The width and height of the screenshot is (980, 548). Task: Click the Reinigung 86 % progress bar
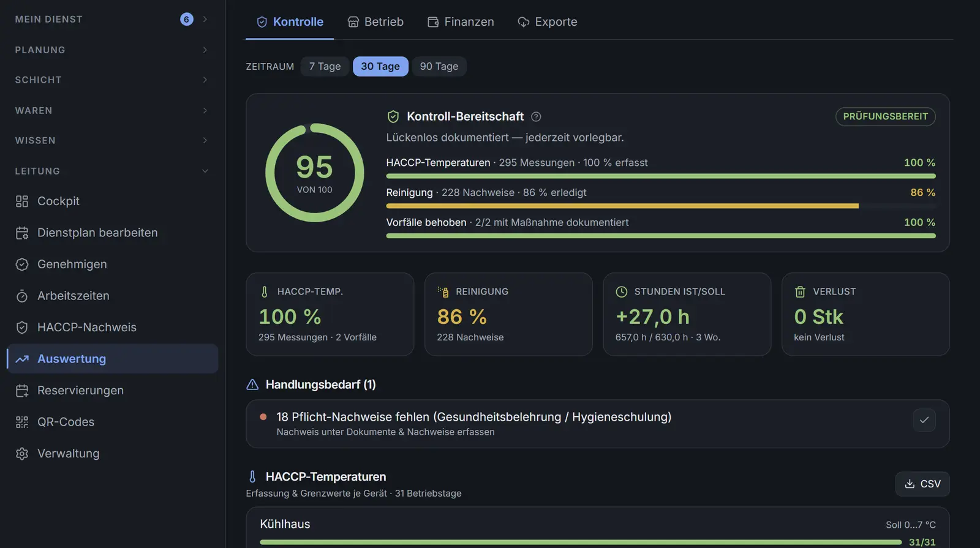click(661, 206)
